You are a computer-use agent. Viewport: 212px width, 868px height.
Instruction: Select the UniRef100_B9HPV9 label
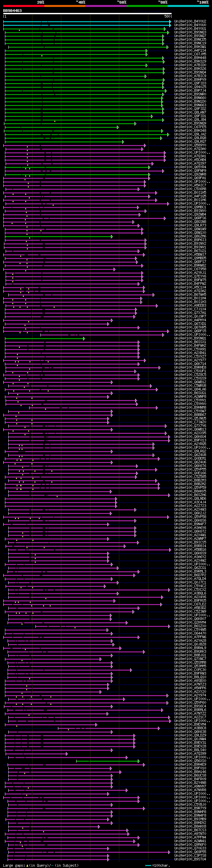[190, 80]
